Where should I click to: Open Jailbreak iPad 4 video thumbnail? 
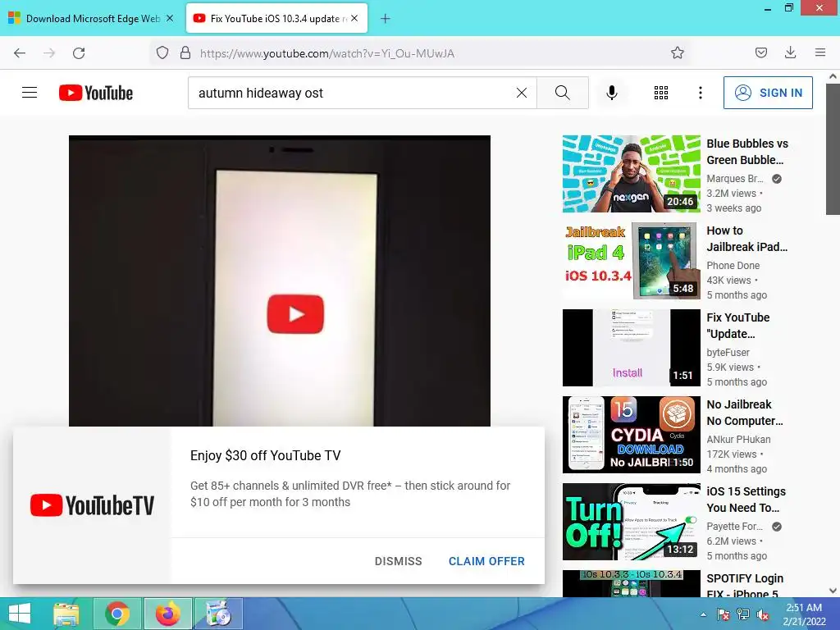click(631, 260)
